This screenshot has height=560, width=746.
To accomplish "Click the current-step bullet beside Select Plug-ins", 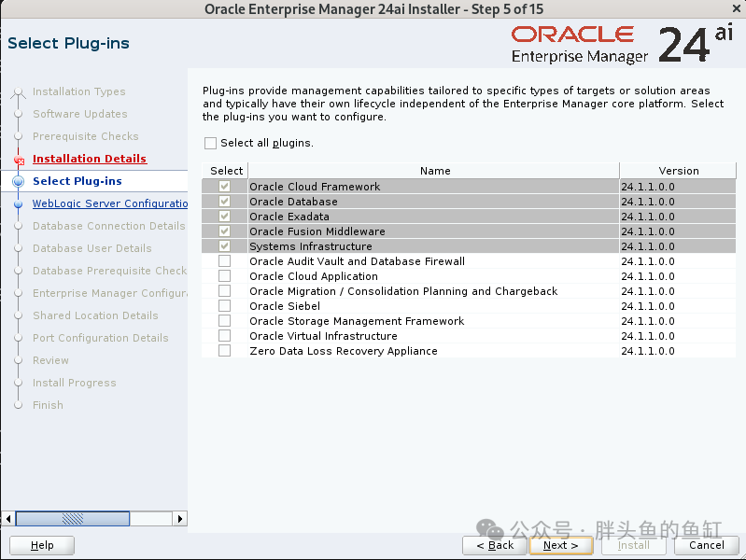I will (x=18, y=181).
